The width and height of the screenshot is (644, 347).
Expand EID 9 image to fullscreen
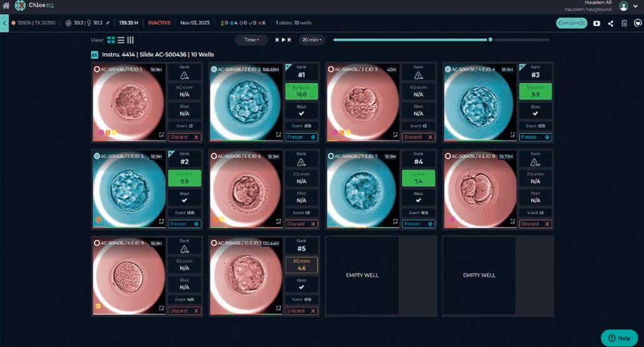point(161,308)
